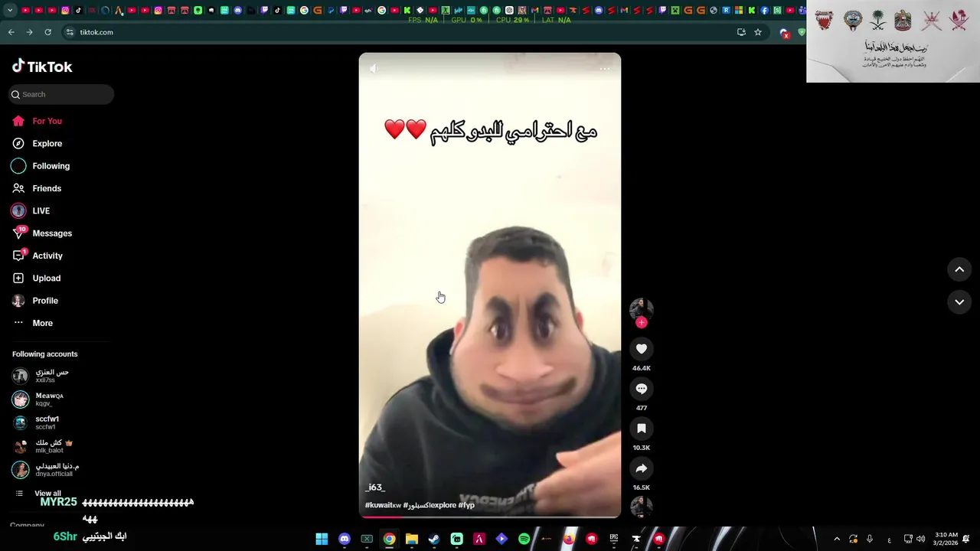Image resolution: width=980 pixels, height=551 pixels.
Task: Open the notification bell in the taskbar
Action: pyautogui.click(x=966, y=539)
